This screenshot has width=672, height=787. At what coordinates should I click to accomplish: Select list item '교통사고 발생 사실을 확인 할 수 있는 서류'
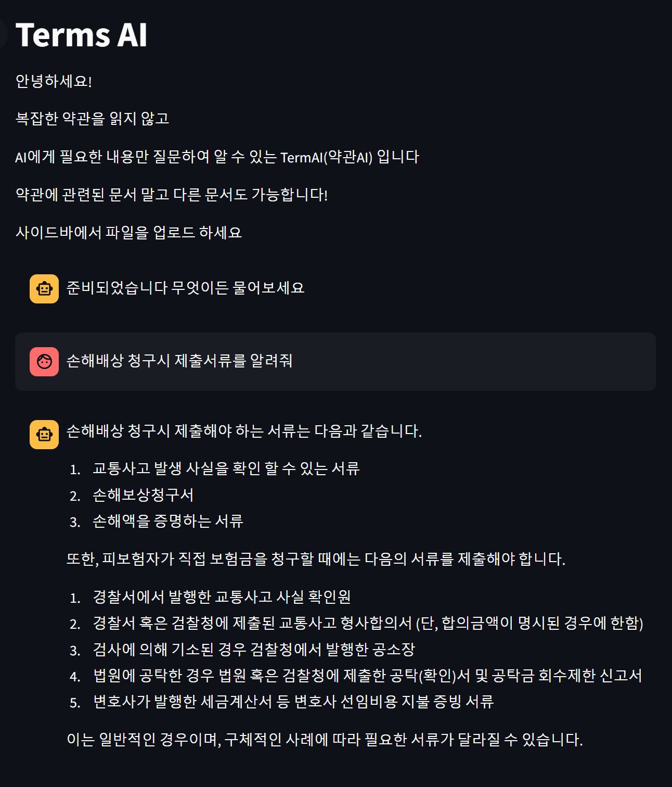pyautogui.click(x=226, y=468)
